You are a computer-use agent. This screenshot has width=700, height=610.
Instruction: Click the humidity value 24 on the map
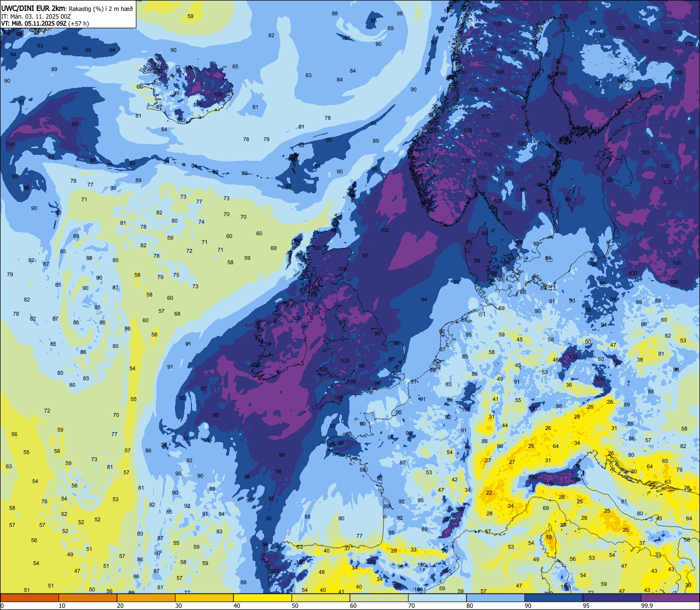coord(511,506)
